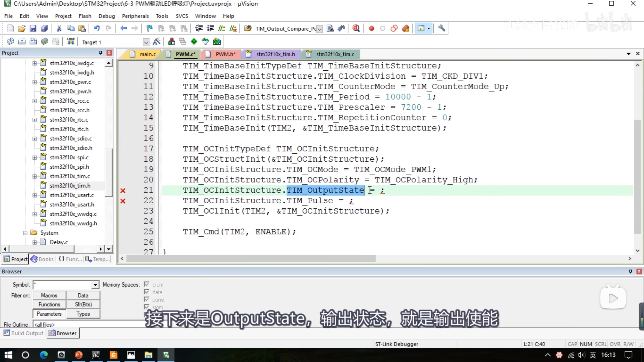Viewport: 644px width, 362px height.
Task: Click the Functions filter button
Action: pos(49,304)
